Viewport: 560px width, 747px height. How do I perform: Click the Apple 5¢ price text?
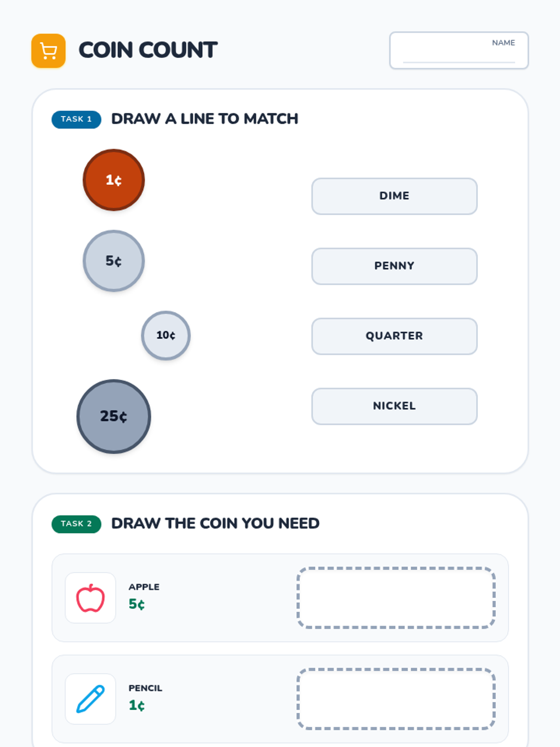tap(137, 604)
